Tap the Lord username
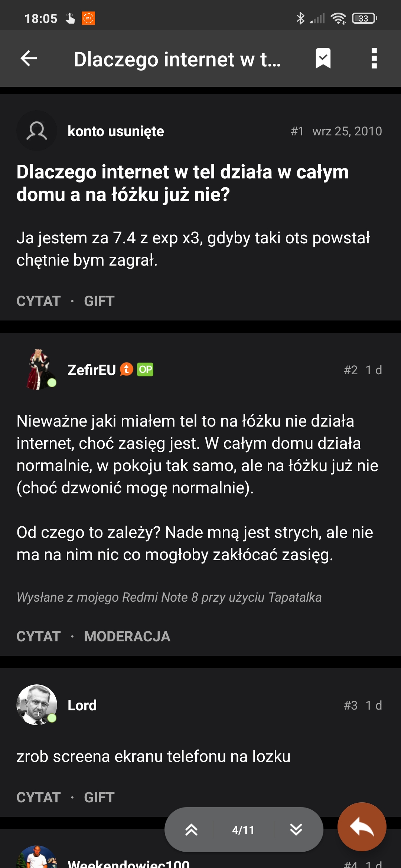The height and width of the screenshot is (868, 401). point(82,705)
